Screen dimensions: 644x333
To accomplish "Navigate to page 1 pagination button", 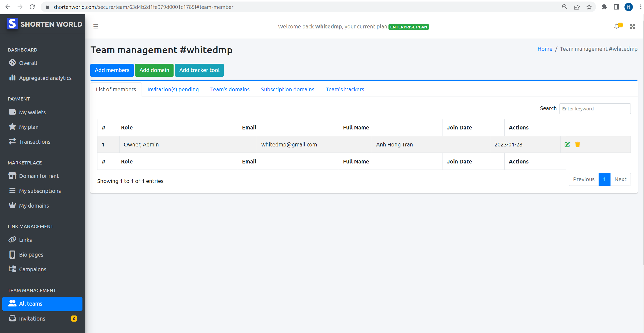I will click(605, 179).
